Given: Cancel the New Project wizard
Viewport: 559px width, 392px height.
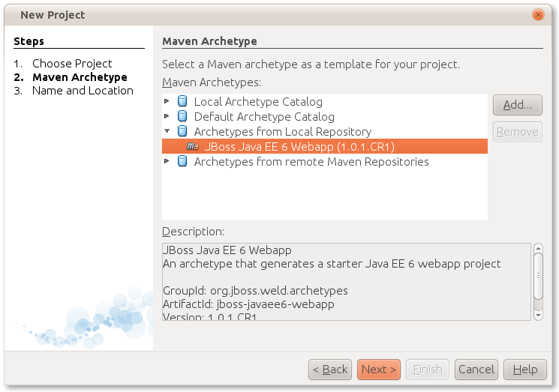Looking at the screenshot, I should (x=476, y=370).
